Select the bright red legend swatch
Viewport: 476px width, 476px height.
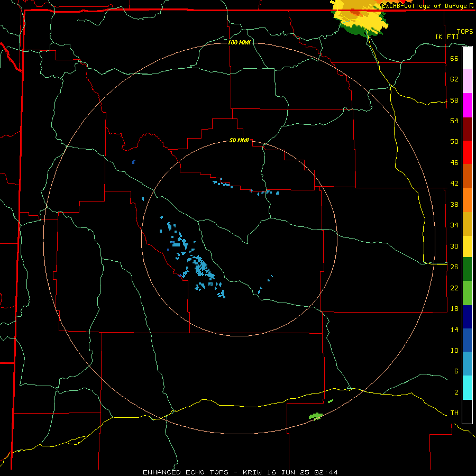coord(467,152)
